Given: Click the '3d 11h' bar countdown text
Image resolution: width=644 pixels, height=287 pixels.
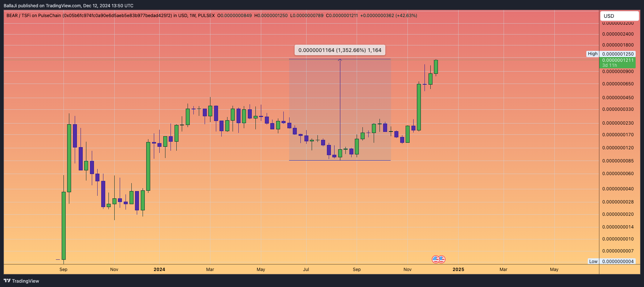Looking at the screenshot, I should point(610,65).
